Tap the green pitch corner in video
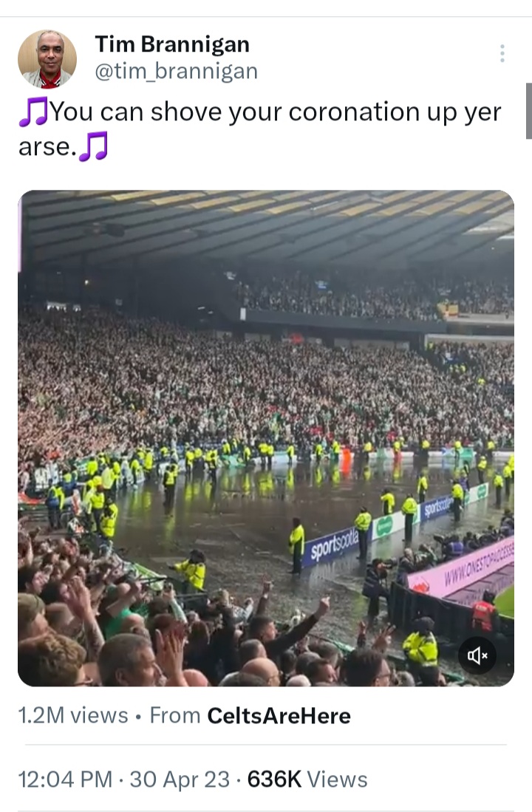Image resolution: width=532 pixels, height=812 pixels. [x=505, y=602]
